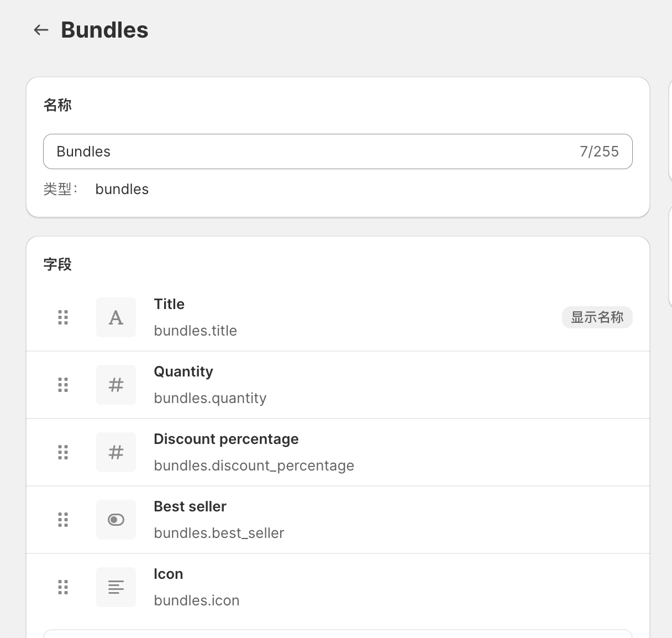Click the number icon for Discount percentage
672x638 pixels.
click(x=116, y=452)
